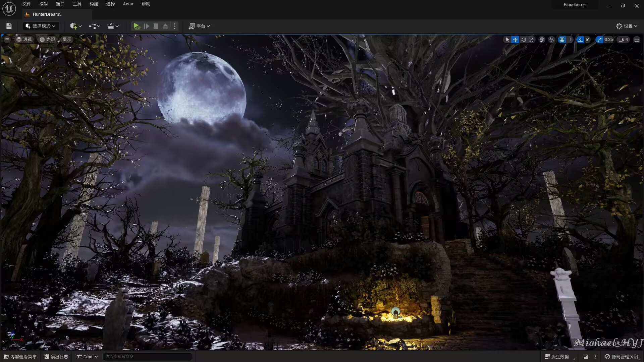Open the 文件 file menu

(27, 4)
